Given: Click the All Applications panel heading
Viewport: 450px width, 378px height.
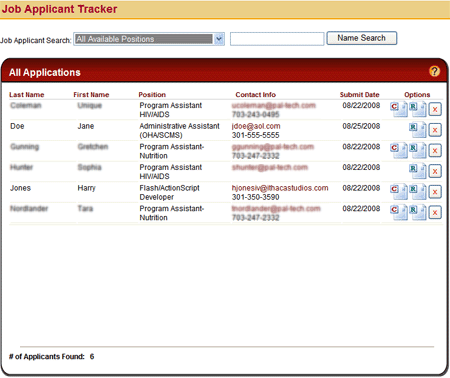Looking at the screenshot, I should coord(45,72).
